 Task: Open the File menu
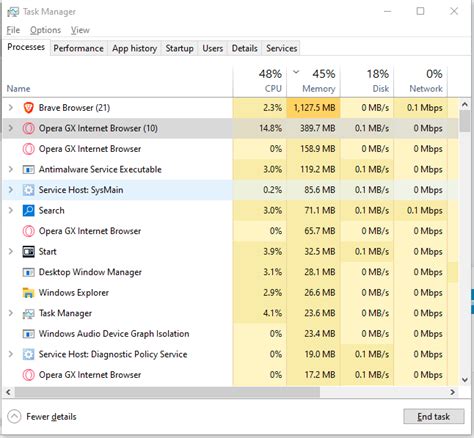[x=13, y=30]
